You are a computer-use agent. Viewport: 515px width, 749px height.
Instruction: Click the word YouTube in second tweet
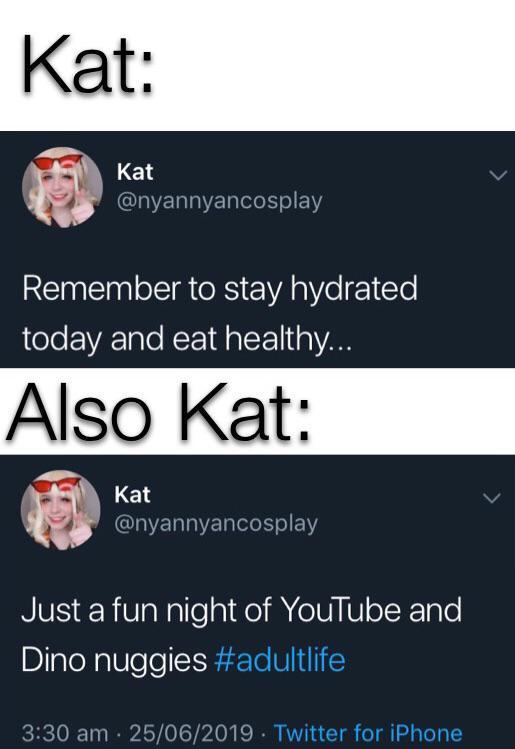340,610
